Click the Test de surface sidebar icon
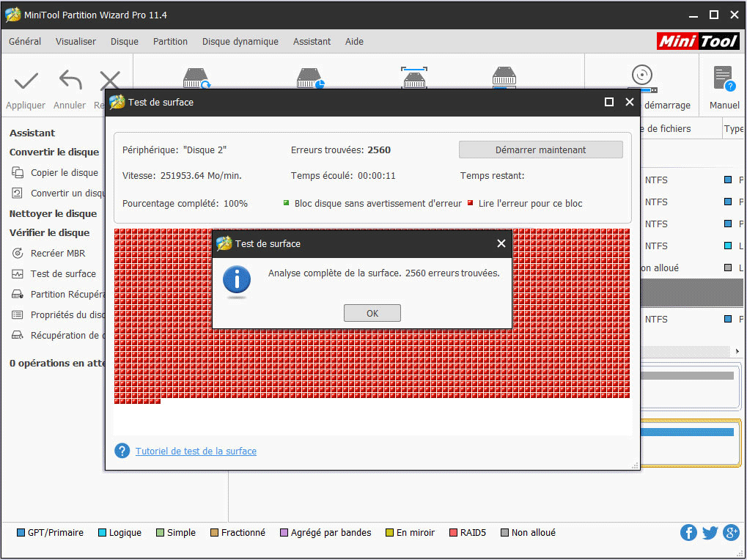This screenshot has width=747, height=560. [18, 274]
